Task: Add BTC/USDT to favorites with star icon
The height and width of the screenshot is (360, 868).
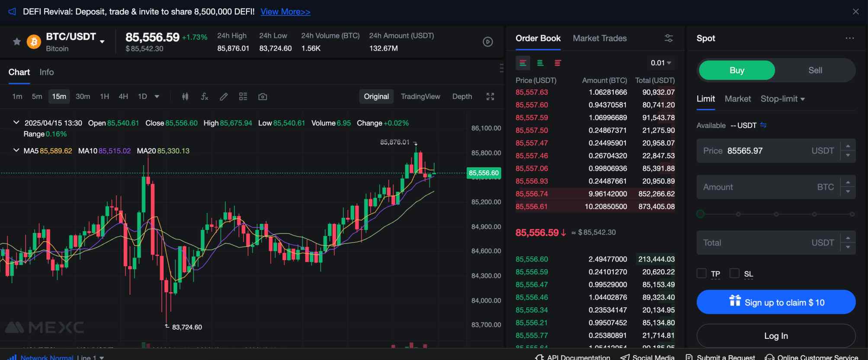Action: click(17, 41)
